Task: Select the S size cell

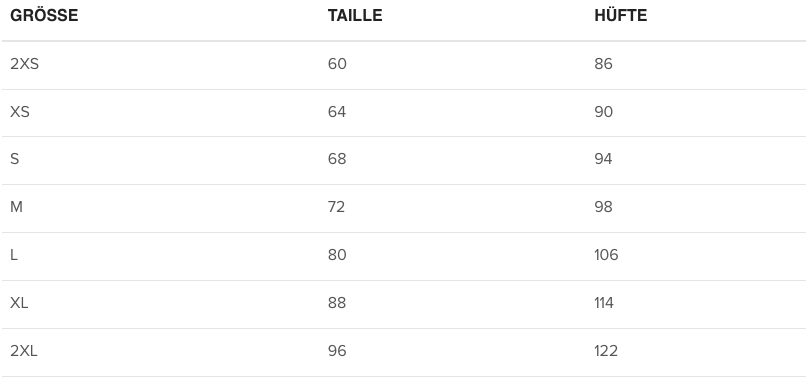Action: click(15, 159)
